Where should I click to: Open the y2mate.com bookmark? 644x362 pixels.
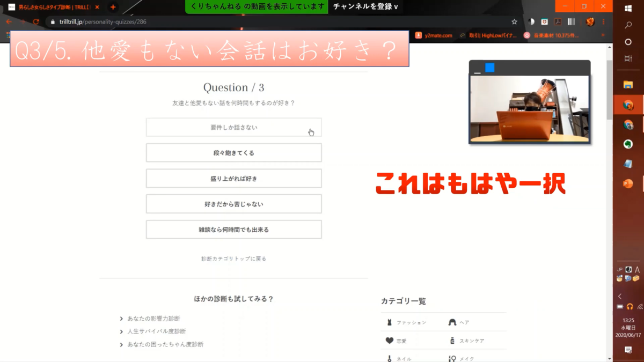click(x=434, y=35)
